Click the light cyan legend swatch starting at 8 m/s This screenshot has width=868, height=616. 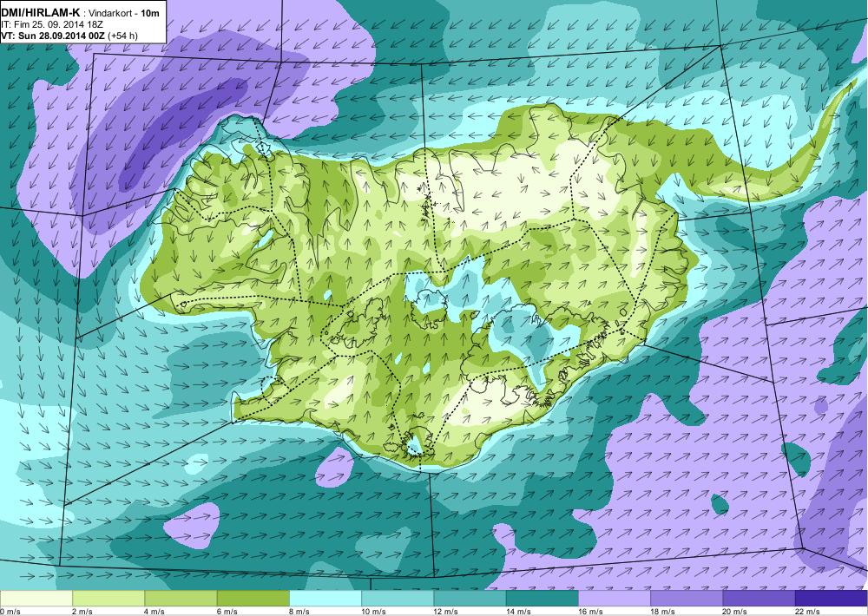(325, 599)
